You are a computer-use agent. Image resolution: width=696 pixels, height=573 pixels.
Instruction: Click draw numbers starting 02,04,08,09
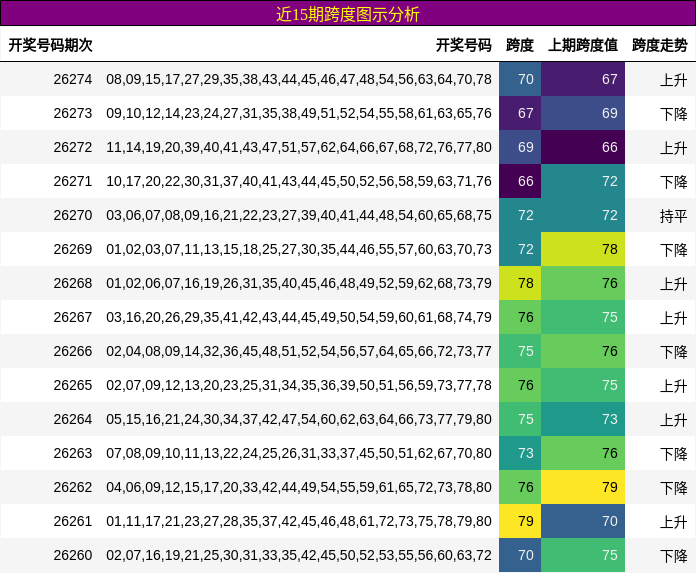click(299, 351)
